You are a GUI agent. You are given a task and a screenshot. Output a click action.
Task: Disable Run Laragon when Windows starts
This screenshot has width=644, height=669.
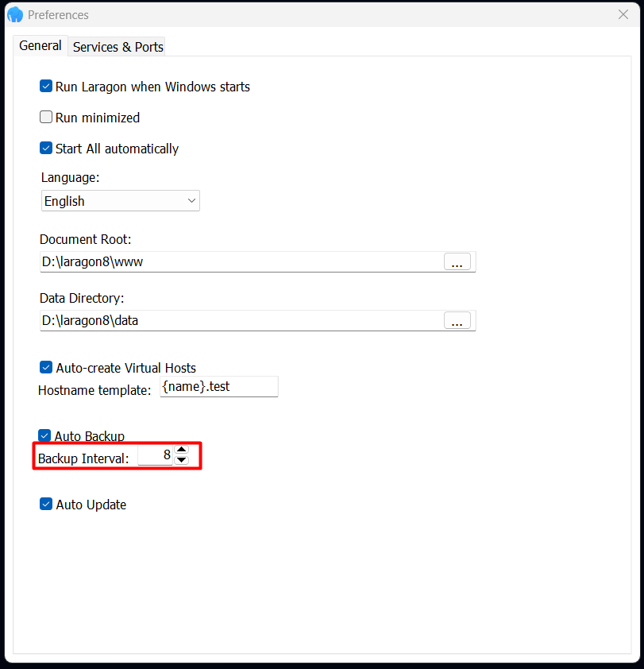pos(45,86)
